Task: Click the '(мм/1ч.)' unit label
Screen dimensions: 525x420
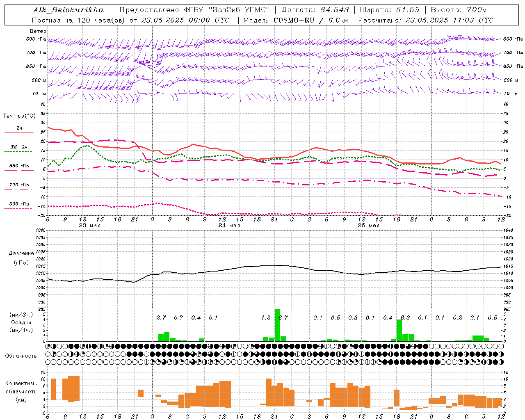Action: (21, 330)
